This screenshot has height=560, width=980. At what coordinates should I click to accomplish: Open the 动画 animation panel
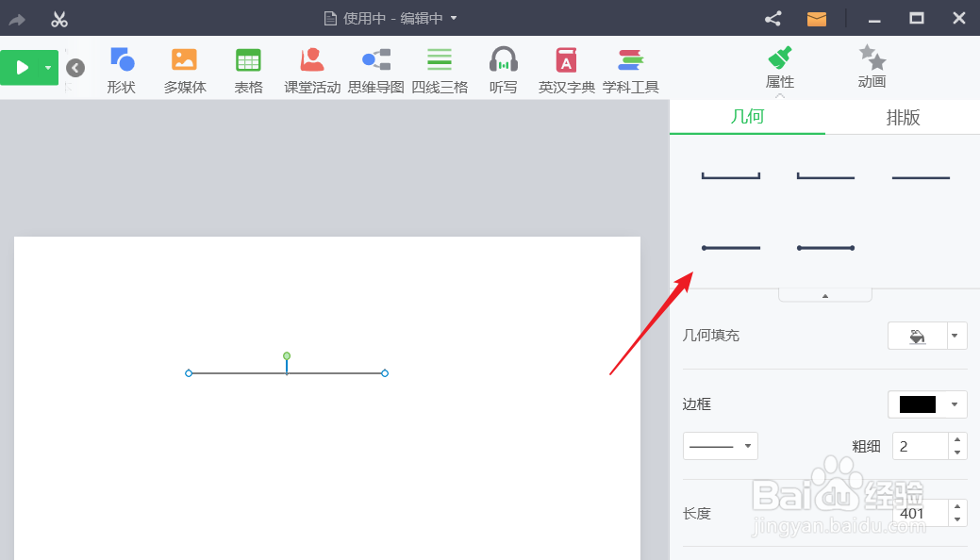click(x=872, y=68)
